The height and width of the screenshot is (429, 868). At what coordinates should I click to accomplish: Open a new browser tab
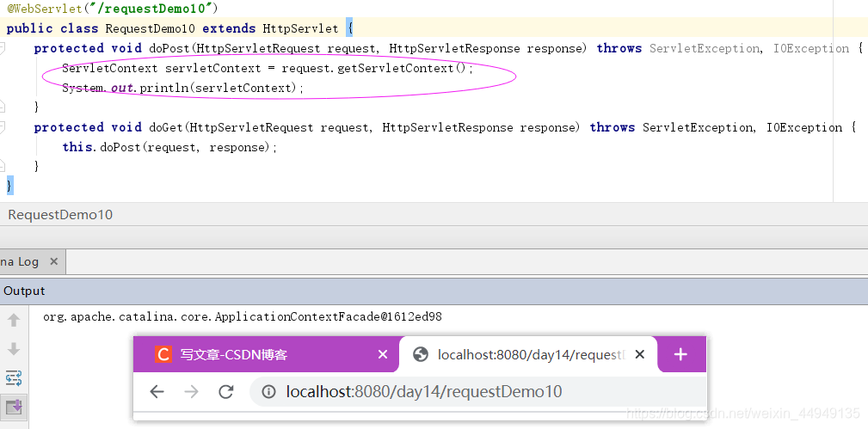680,354
